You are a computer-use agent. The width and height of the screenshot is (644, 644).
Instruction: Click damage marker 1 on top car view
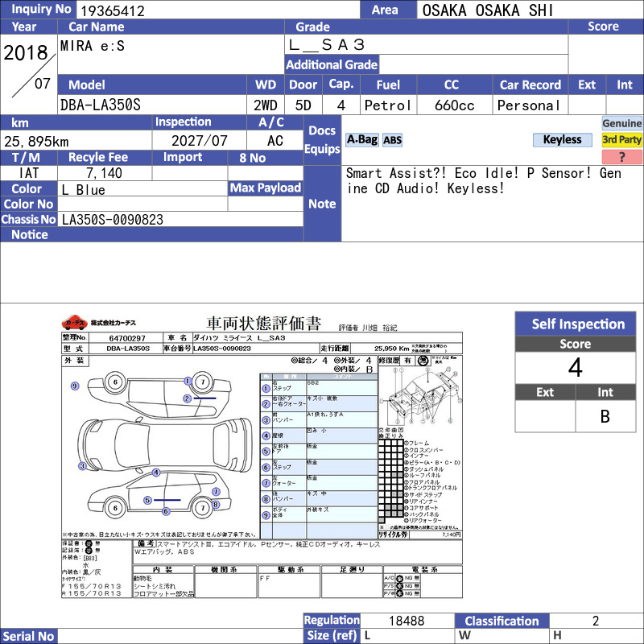188,381
